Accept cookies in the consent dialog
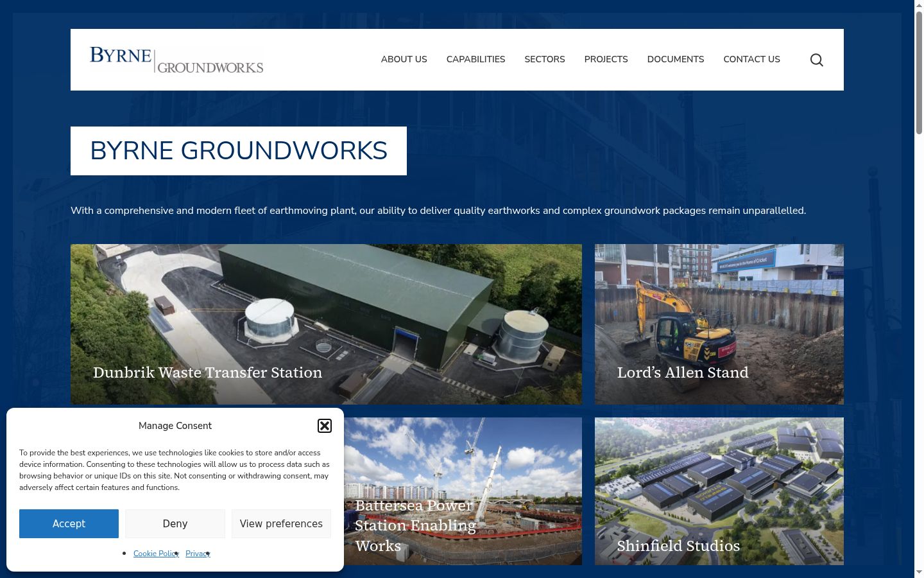 pos(69,523)
